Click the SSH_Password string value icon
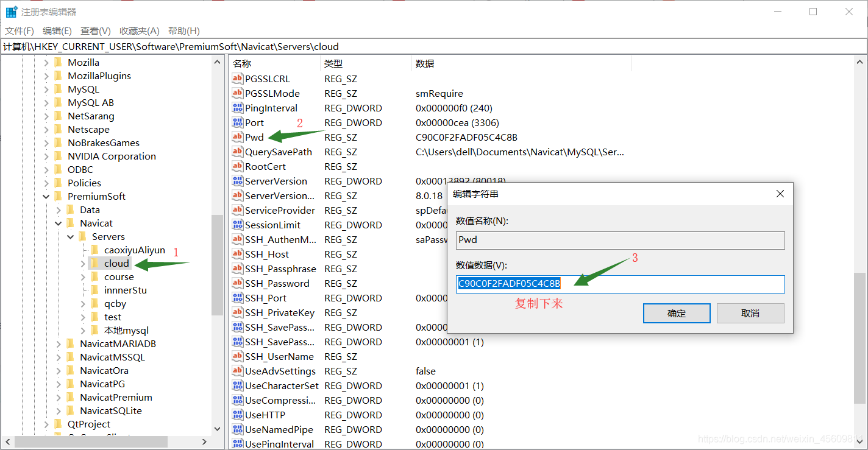This screenshot has width=868, height=450. click(x=238, y=283)
